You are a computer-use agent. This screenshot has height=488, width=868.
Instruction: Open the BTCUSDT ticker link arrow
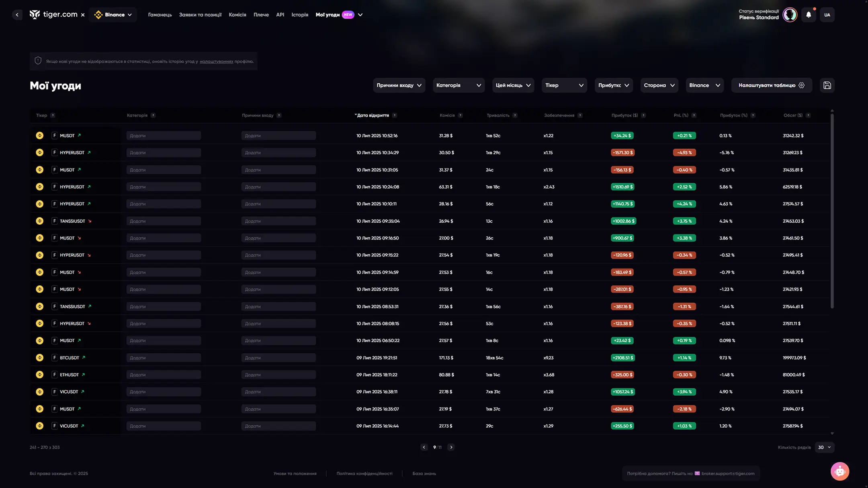[x=84, y=357]
